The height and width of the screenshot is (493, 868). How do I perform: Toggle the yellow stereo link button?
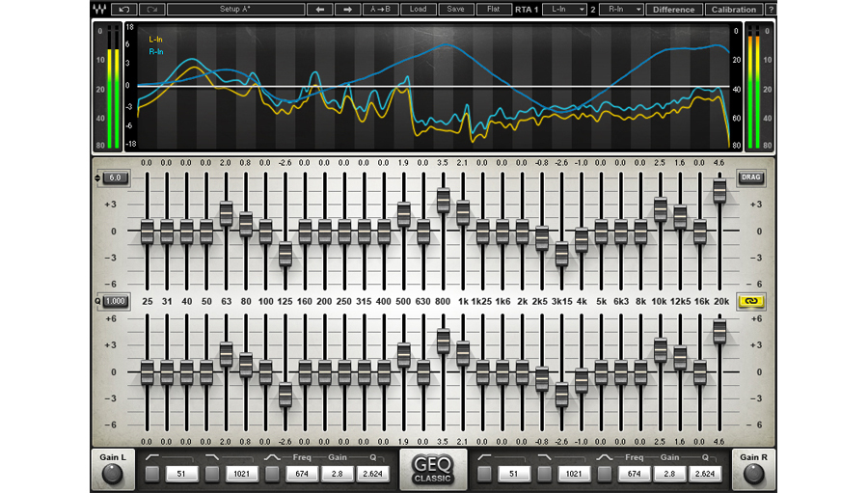(750, 301)
